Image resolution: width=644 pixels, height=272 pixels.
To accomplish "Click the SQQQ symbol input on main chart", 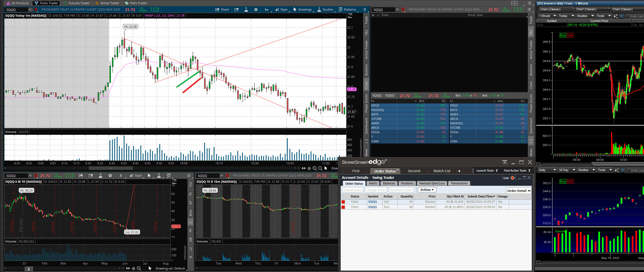I will 16,10.
